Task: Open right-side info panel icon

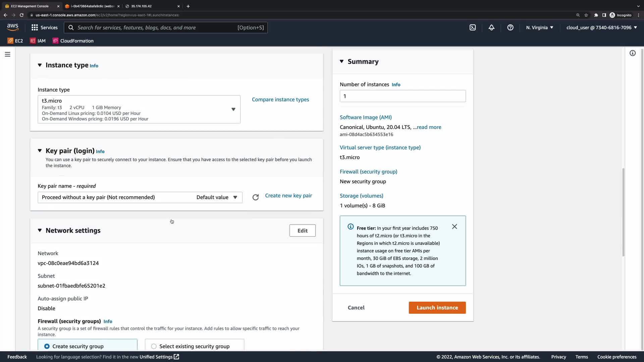Action: [633, 53]
